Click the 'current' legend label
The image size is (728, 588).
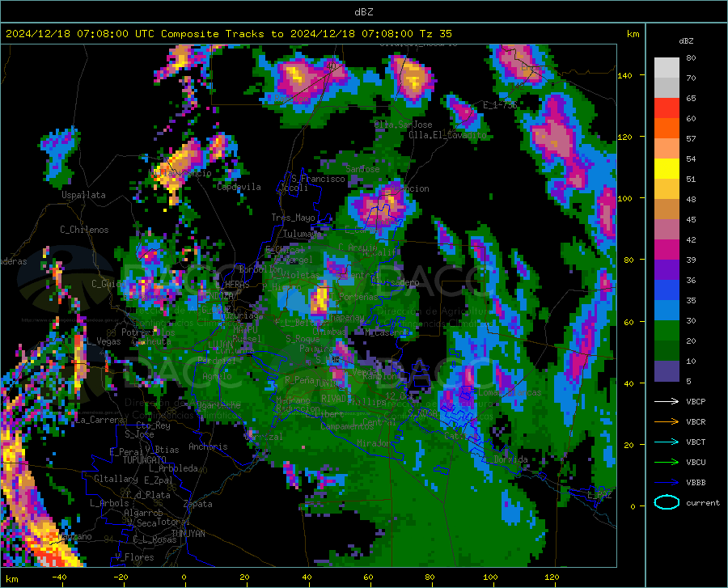click(703, 502)
